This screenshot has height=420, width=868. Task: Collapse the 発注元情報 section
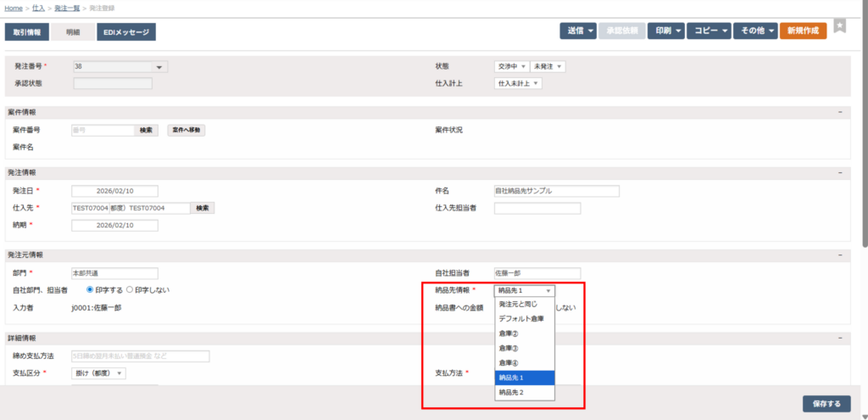coord(839,255)
